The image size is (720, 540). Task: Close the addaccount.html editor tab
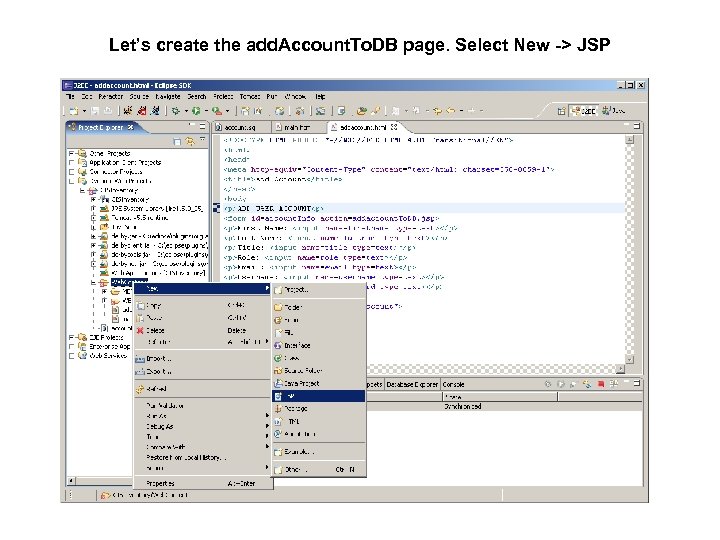394,127
